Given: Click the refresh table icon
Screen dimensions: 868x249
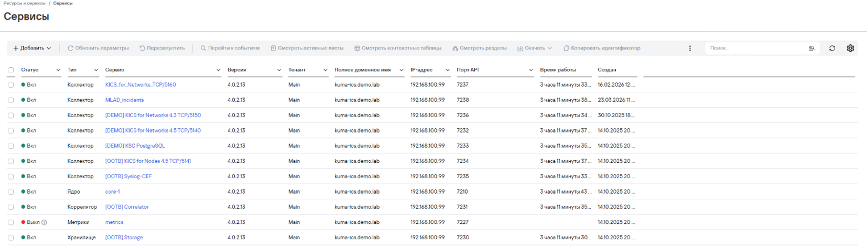Looking at the screenshot, I should (832, 48).
